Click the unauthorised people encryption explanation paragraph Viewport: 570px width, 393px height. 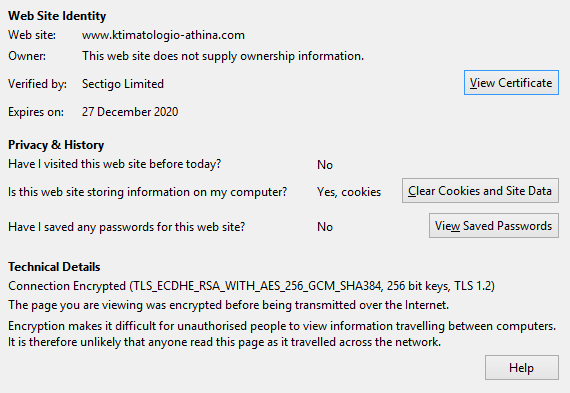[x=282, y=334]
